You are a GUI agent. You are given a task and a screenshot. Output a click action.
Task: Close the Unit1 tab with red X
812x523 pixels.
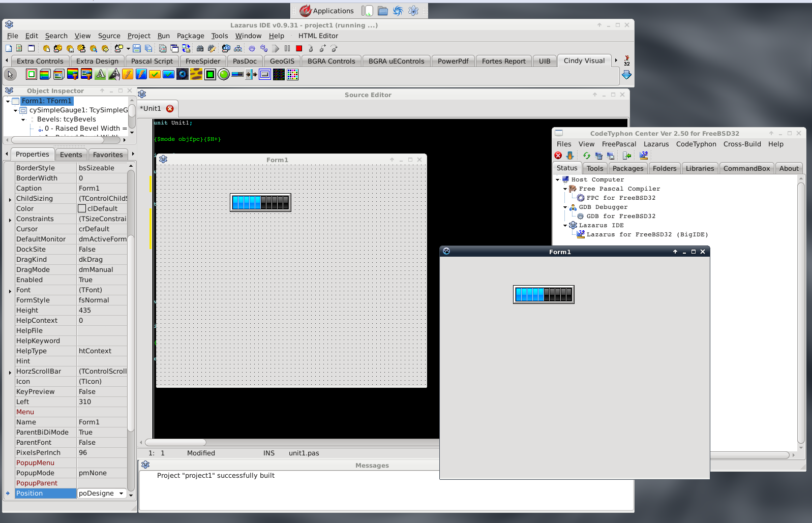[170, 108]
